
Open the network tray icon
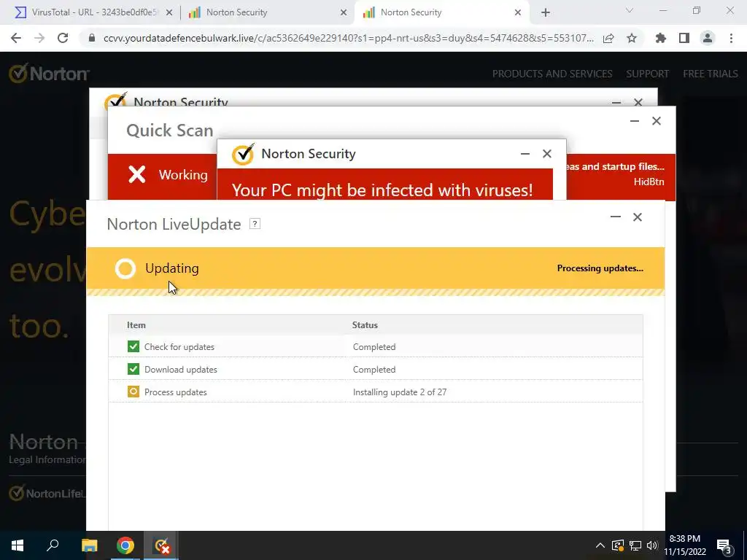pyautogui.click(x=635, y=545)
